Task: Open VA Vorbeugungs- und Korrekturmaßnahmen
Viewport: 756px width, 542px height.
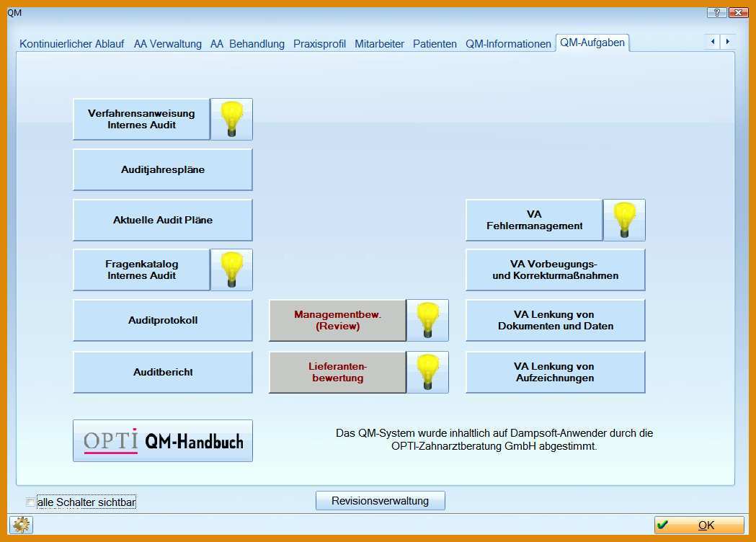Action: click(556, 270)
